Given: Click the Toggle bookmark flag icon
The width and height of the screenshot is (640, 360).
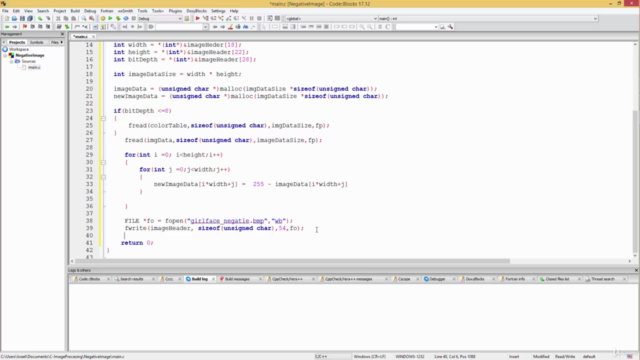Looking at the screenshot, I should point(24,27).
